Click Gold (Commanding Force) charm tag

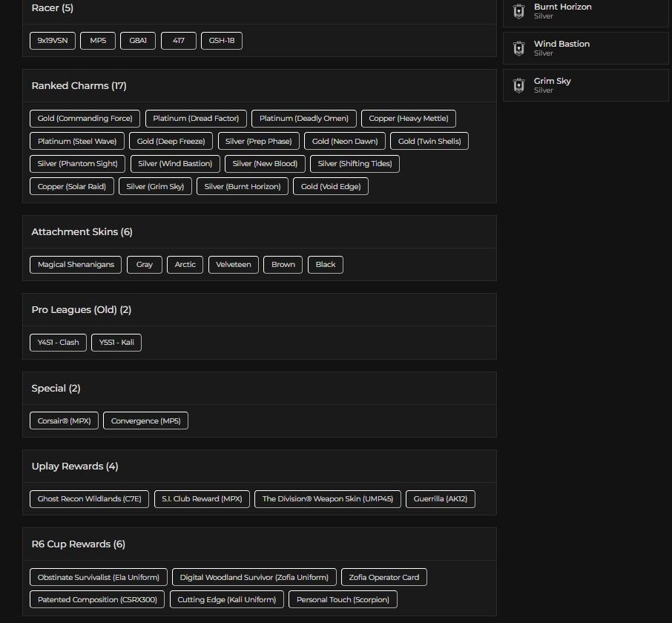[85, 119]
